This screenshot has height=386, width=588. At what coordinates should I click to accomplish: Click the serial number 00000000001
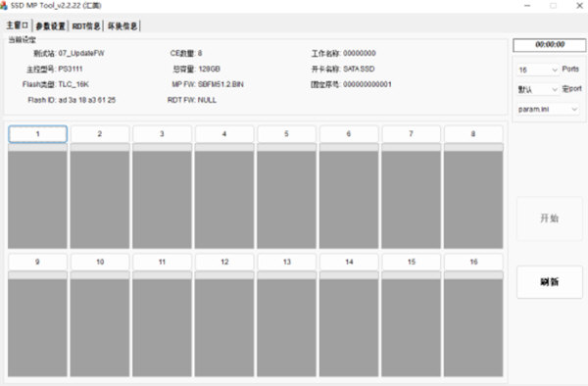pyautogui.click(x=367, y=84)
